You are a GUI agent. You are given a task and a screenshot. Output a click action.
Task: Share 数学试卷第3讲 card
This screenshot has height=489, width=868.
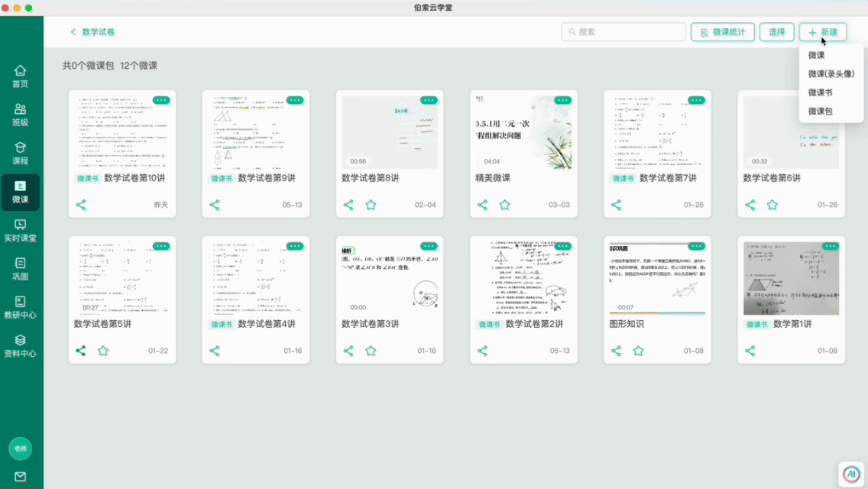coord(348,351)
